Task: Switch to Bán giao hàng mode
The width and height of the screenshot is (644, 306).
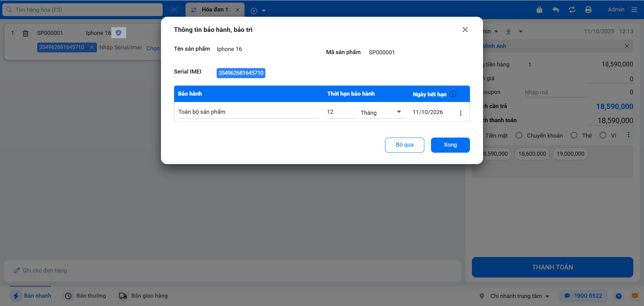Action: pyautogui.click(x=143, y=296)
